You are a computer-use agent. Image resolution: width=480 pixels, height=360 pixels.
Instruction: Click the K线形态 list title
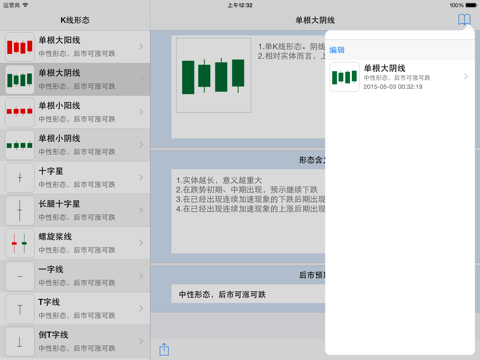tap(75, 20)
